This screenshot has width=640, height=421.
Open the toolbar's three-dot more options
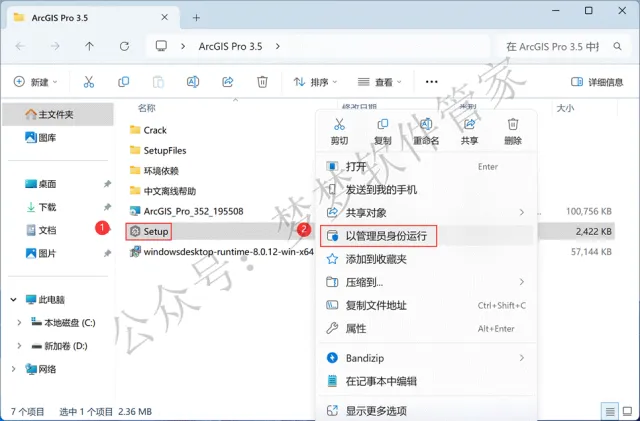tap(431, 82)
